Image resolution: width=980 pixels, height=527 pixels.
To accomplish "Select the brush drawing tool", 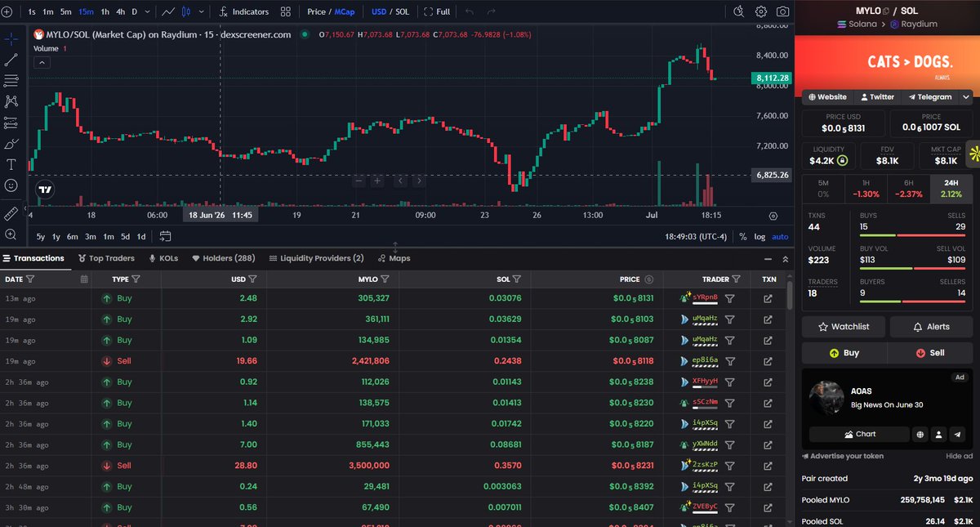I will click(11, 144).
